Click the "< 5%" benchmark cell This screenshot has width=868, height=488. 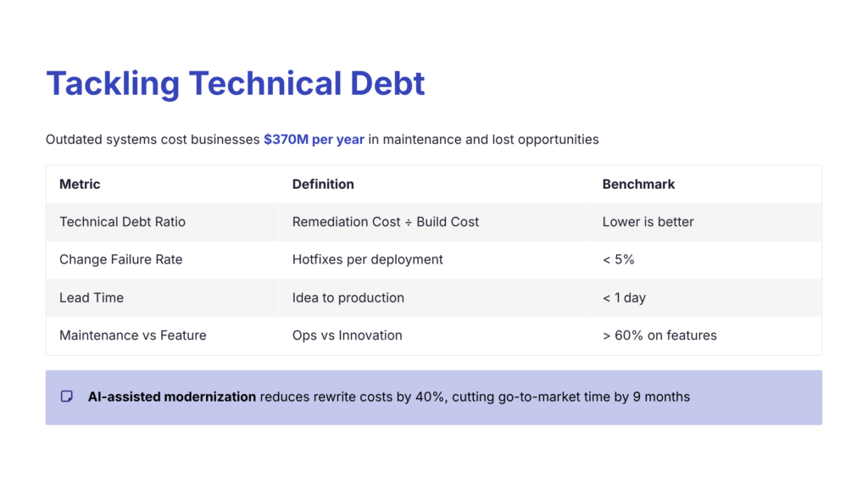618,259
